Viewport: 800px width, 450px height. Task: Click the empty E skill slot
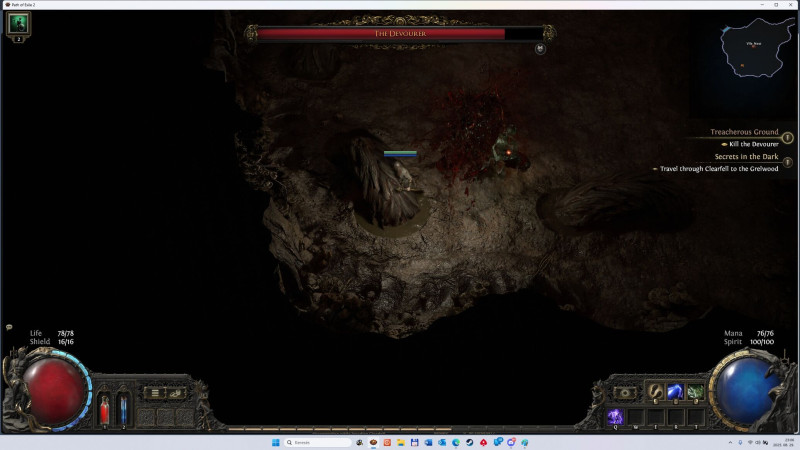[656, 416]
